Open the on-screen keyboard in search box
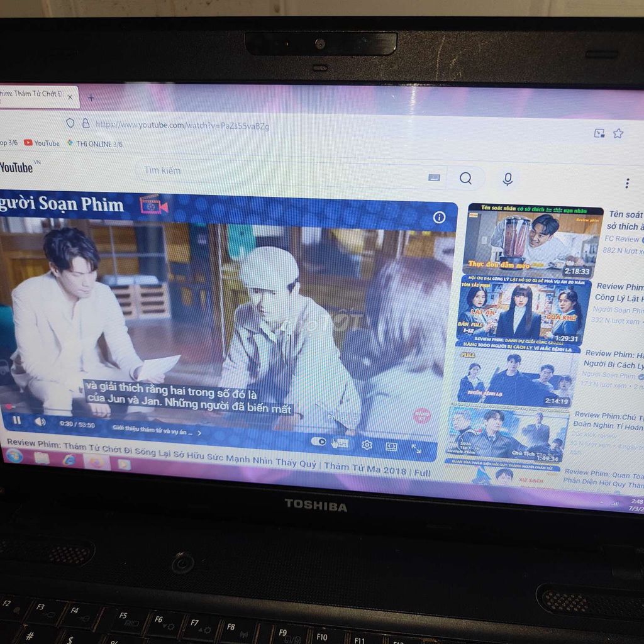 click(434, 177)
